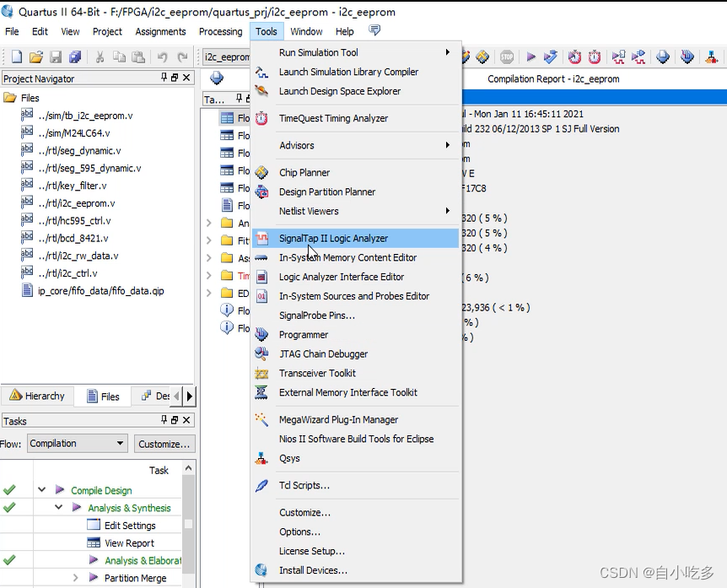Click the Save toolbar icon
This screenshot has width=727, height=588.
click(x=56, y=57)
